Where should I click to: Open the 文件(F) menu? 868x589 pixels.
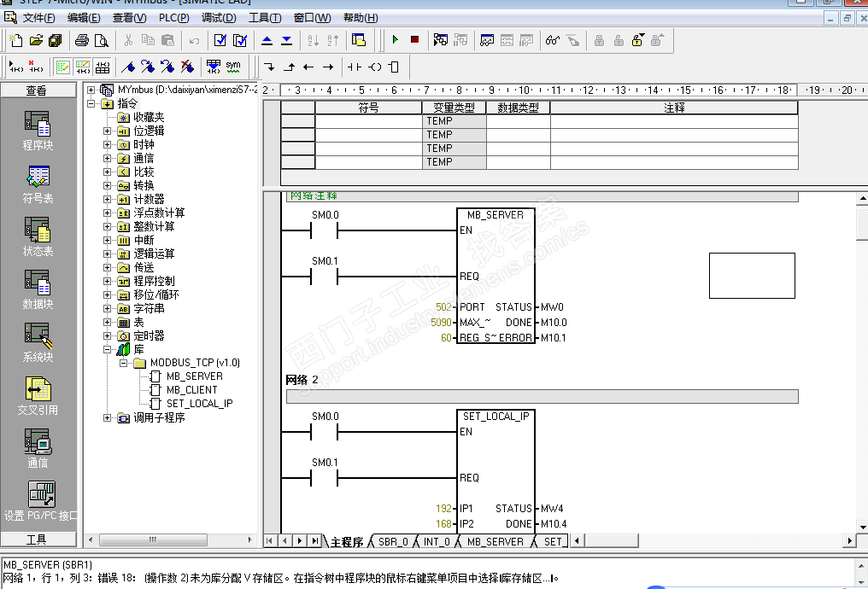[38, 18]
